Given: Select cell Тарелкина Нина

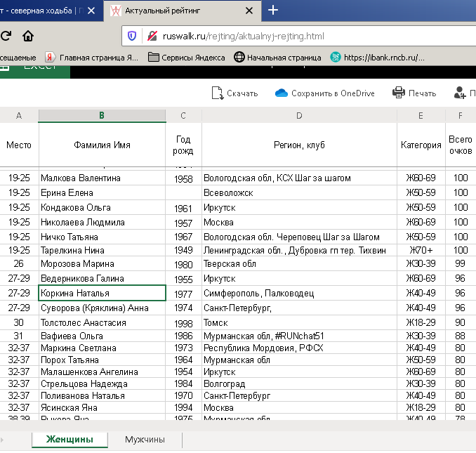Looking at the screenshot, I should (102, 250).
